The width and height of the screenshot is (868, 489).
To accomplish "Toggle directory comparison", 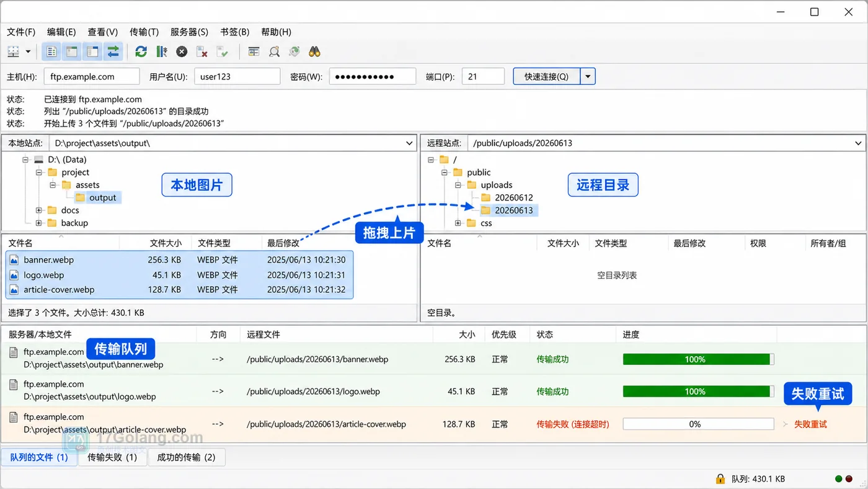I will pyautogui.click(x=274, y=52).
